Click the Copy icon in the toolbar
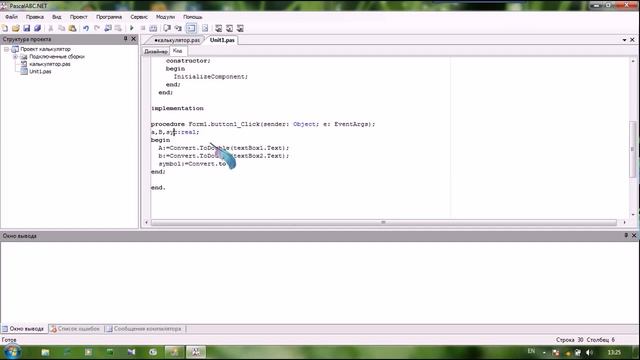Viewport: 640px width, 360px height. pos(61,28)
